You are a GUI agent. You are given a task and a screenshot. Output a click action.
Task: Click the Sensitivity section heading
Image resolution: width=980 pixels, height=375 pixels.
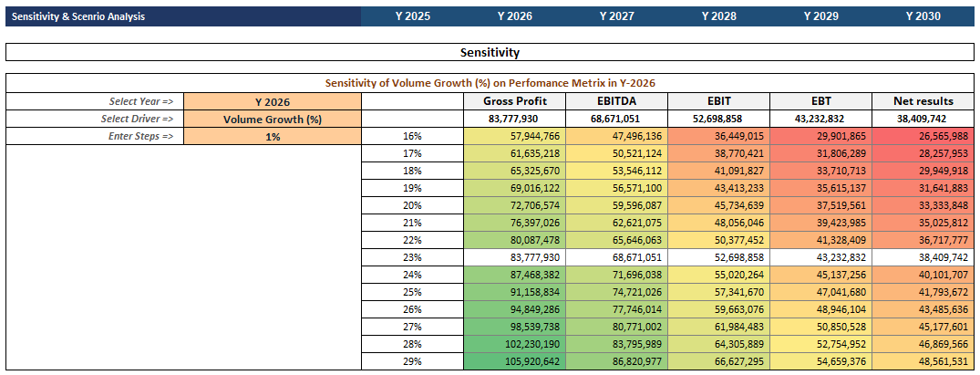[490, 53]
